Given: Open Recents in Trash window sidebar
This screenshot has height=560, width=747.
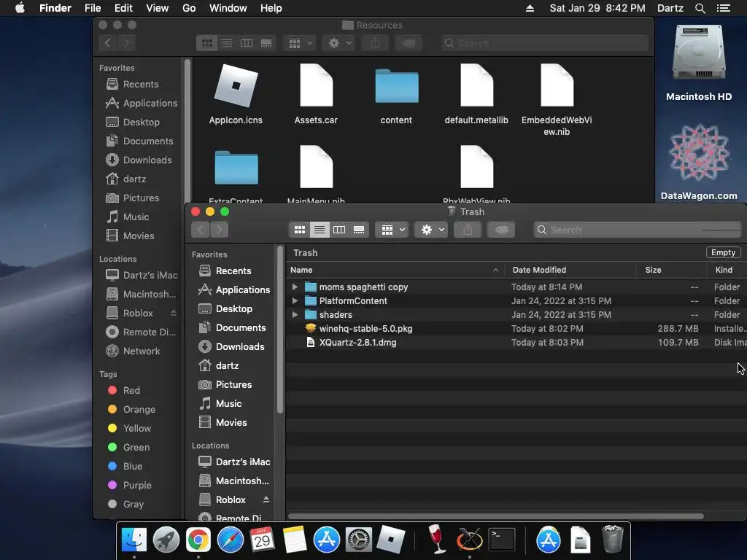Looking at the screenshot, I should click(233, 271).
